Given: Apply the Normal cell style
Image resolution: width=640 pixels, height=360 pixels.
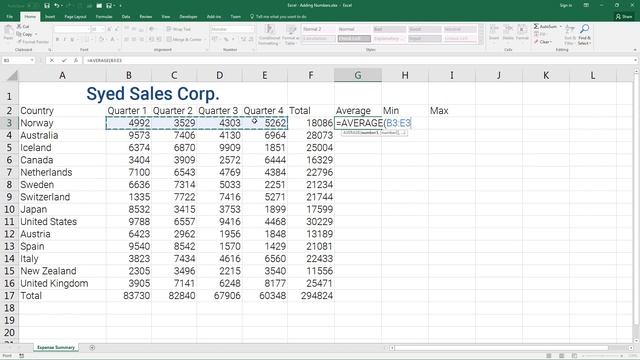Looking at the screenshot, I should pos(354,29).
